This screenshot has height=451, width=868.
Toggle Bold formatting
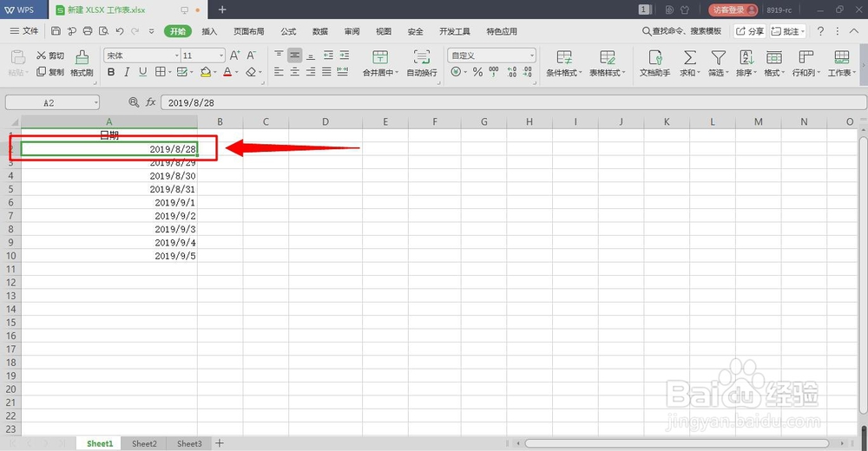coord(111,72)
